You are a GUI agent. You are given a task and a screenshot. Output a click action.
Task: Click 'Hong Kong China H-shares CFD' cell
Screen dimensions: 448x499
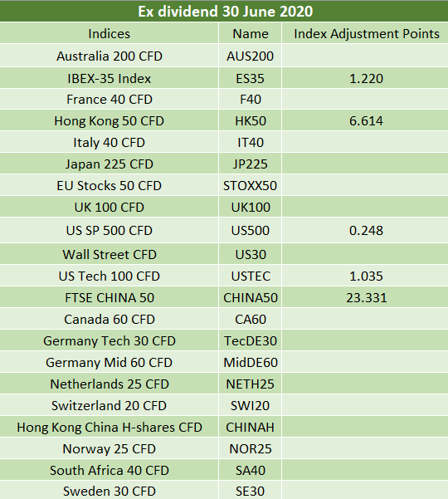(109, 427)
